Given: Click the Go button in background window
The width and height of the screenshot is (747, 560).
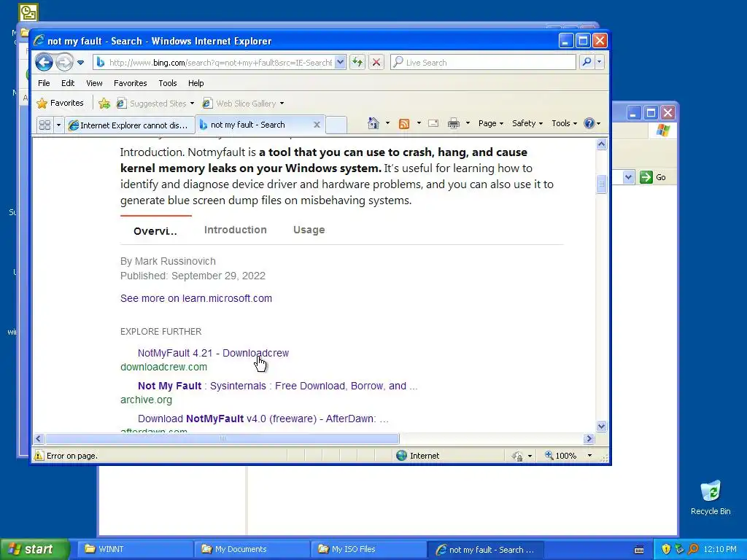Looking at the screenshot, I should (x=653, y=177).
